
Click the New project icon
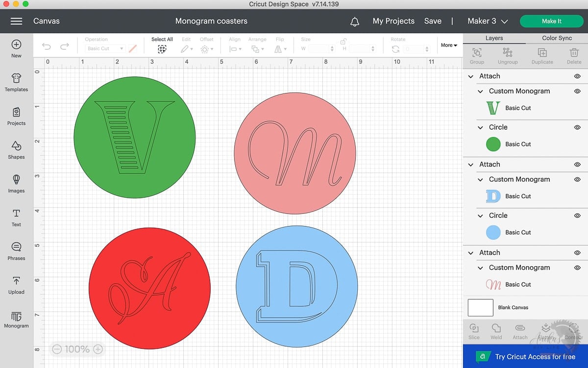pyautogui.click(x=16, y=45)
